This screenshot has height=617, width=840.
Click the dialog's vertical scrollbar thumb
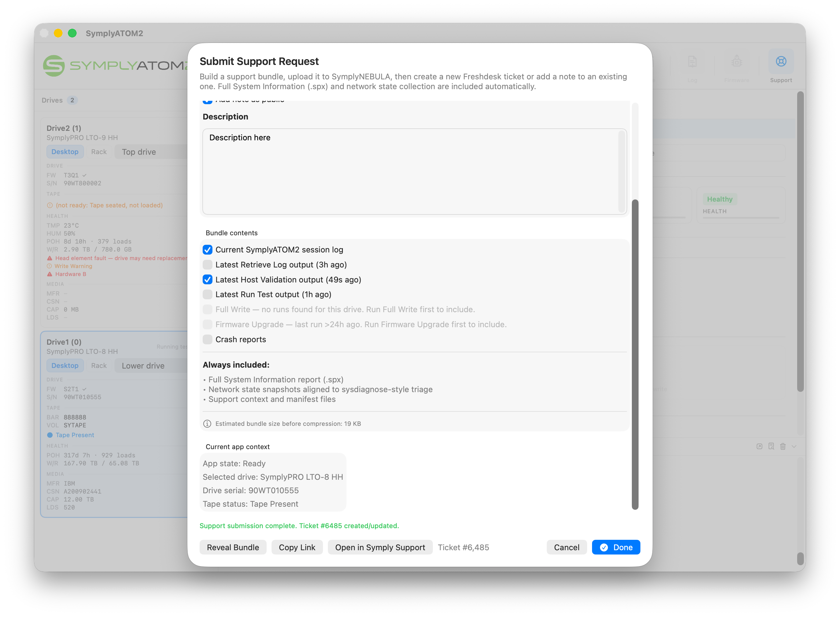(x=635, y=354)
